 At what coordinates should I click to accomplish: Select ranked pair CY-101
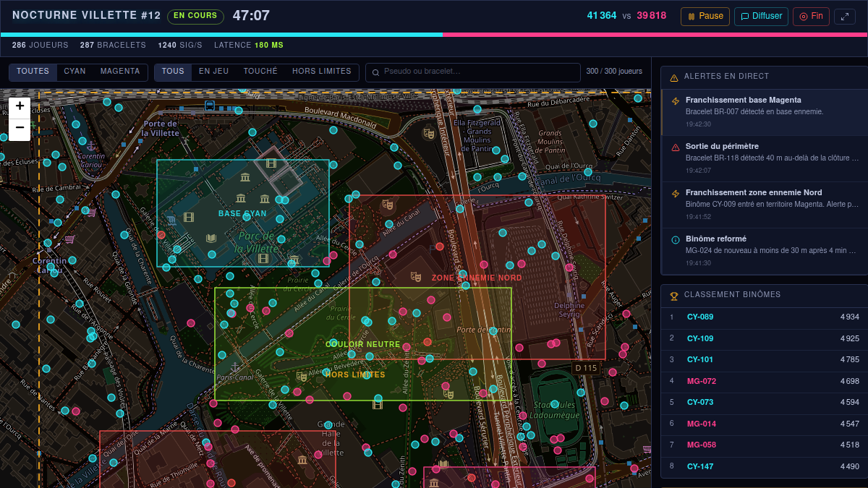[x=765, y=360]
